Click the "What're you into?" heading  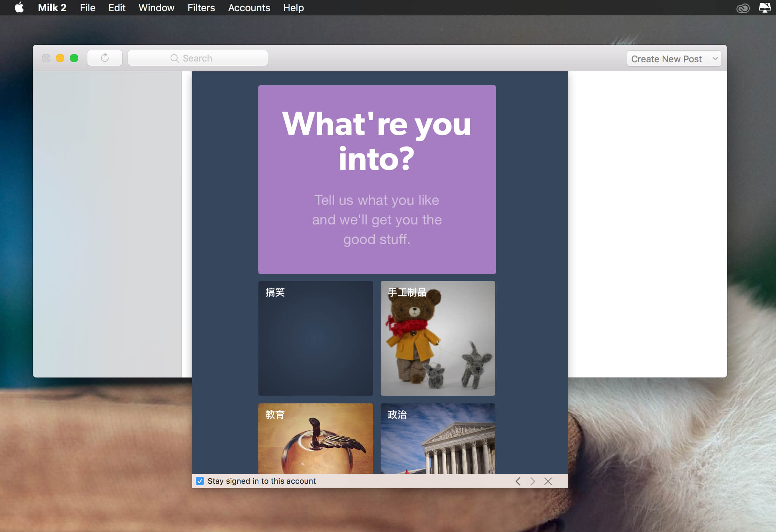tap(377, 141)
